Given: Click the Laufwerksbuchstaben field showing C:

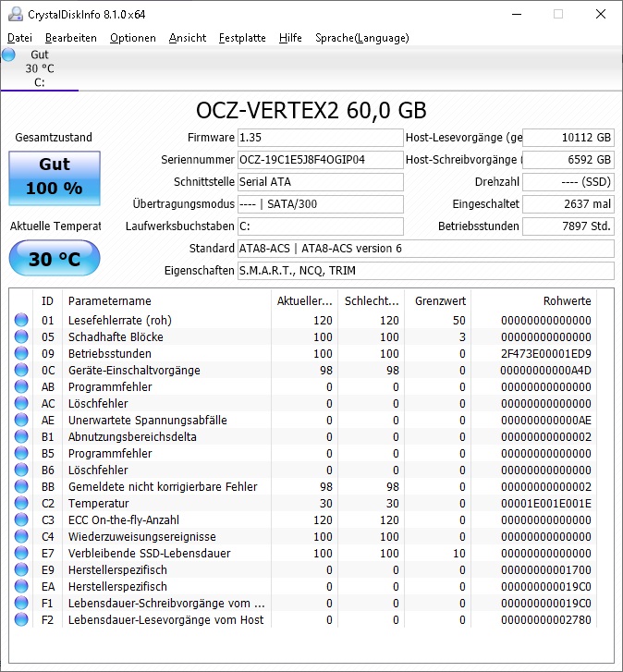Looking at the screenshot, I should pos(321,226).
